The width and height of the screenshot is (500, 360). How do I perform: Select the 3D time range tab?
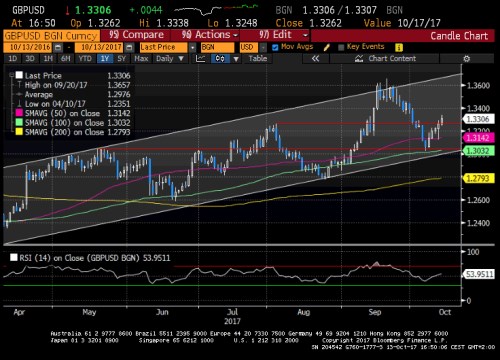pyautogui.click(x=30, y=59)
